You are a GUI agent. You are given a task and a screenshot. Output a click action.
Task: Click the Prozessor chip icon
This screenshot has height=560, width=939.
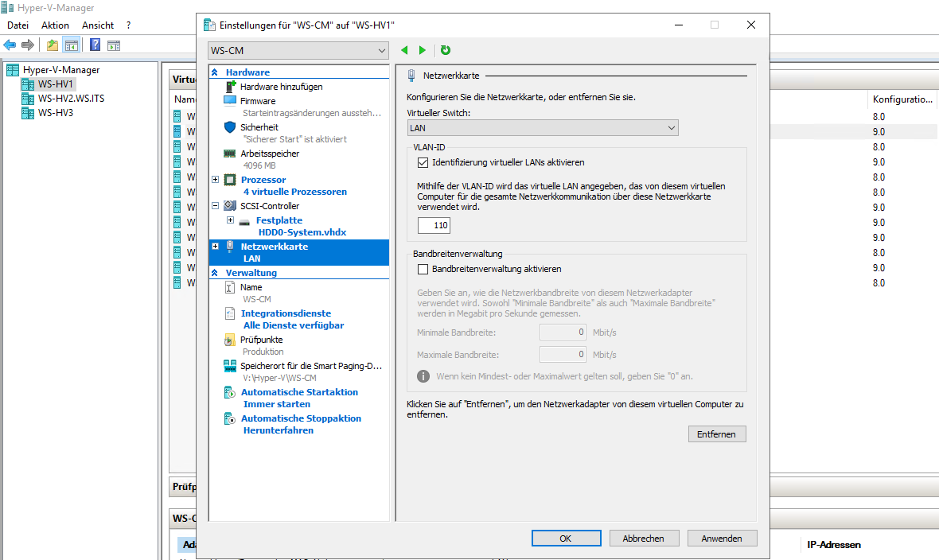pyautogui.click(x=230, y=180)
